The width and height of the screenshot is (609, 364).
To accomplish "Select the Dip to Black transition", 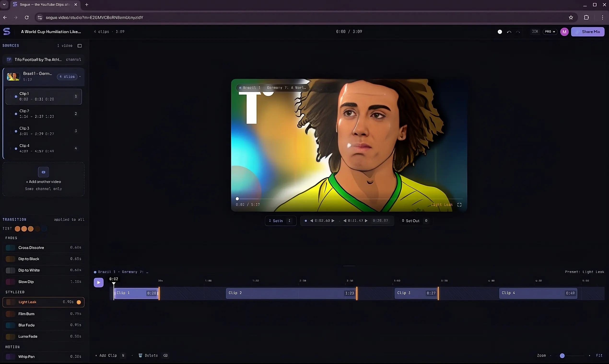I will point(43,259).
